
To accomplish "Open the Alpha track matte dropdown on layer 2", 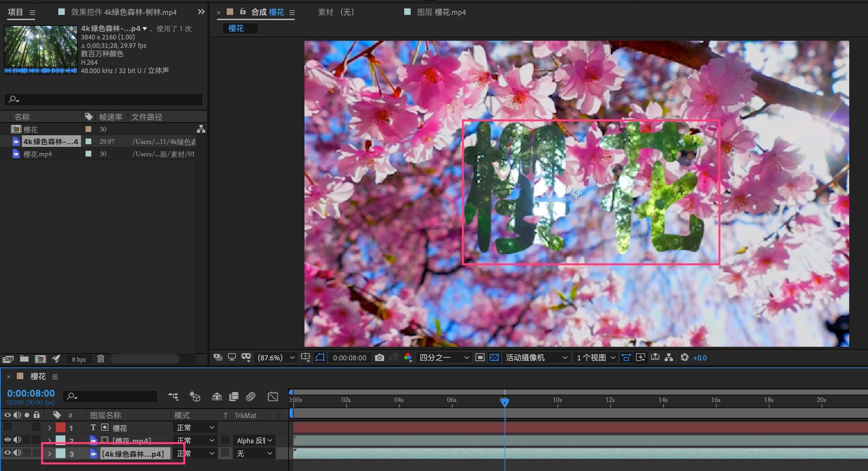I will pos(254,440).
